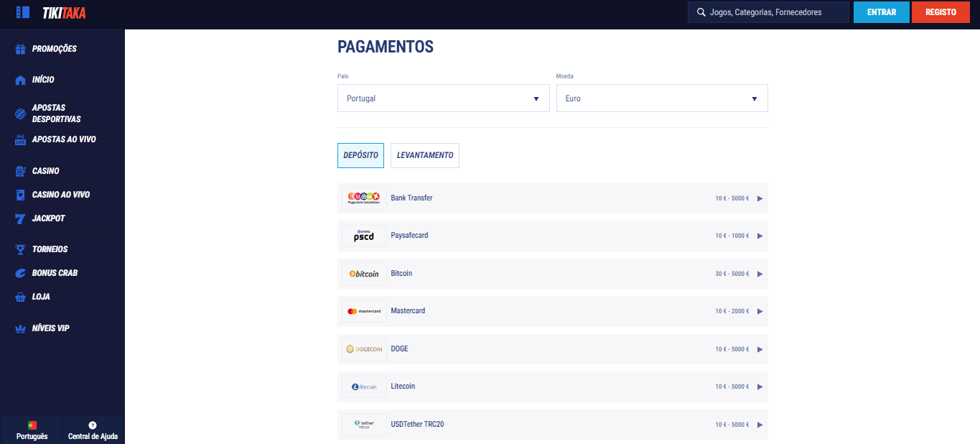Open the País country dropdown

pyautogui.click(x=443, y=98)
